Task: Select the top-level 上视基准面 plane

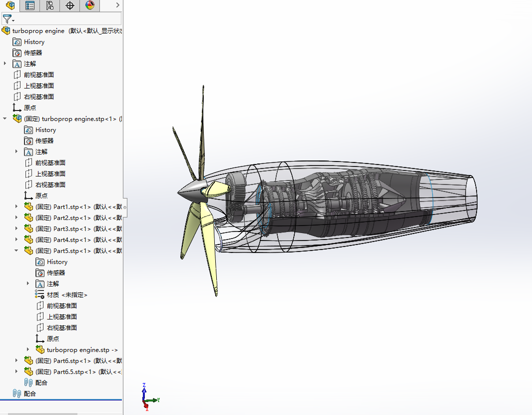Action: 33,86
